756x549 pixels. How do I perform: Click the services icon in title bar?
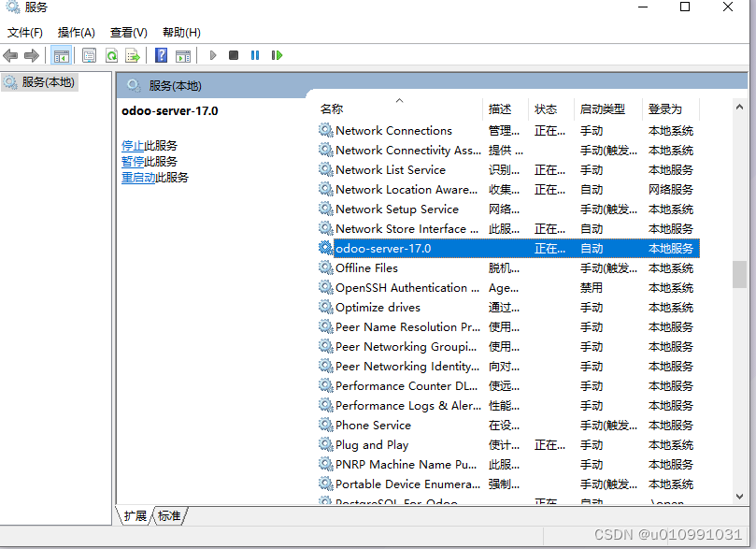(x=12, y=7)
